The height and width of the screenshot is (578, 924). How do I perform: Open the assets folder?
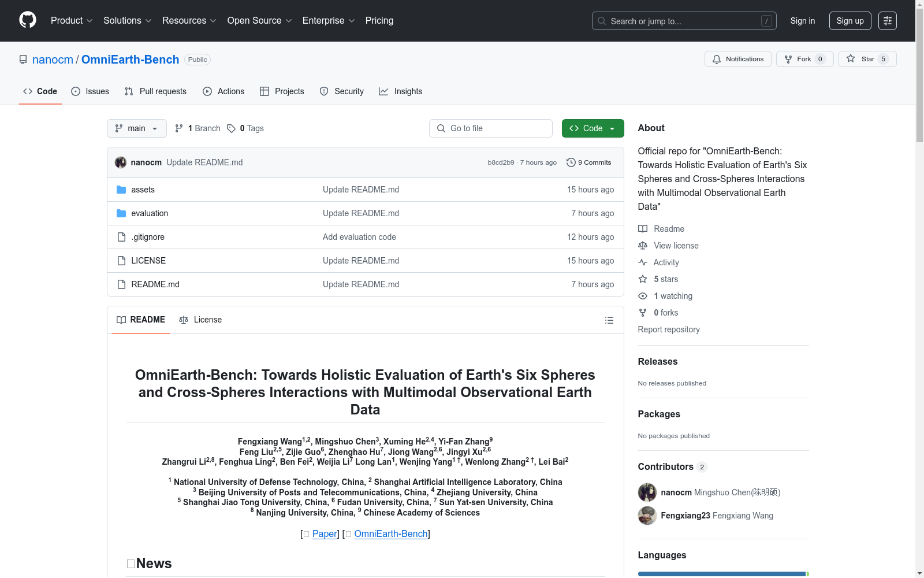(143, 190)
